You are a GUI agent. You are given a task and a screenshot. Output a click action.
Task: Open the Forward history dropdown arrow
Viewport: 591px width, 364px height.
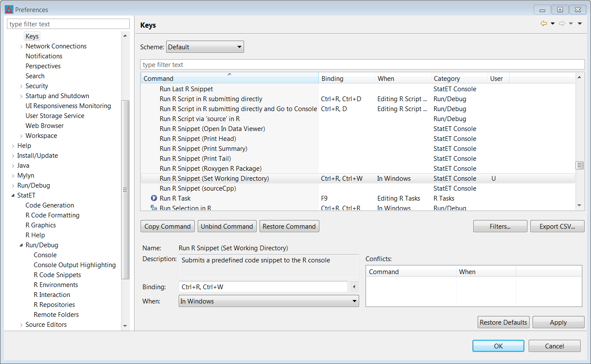click(x=571, y=24)
